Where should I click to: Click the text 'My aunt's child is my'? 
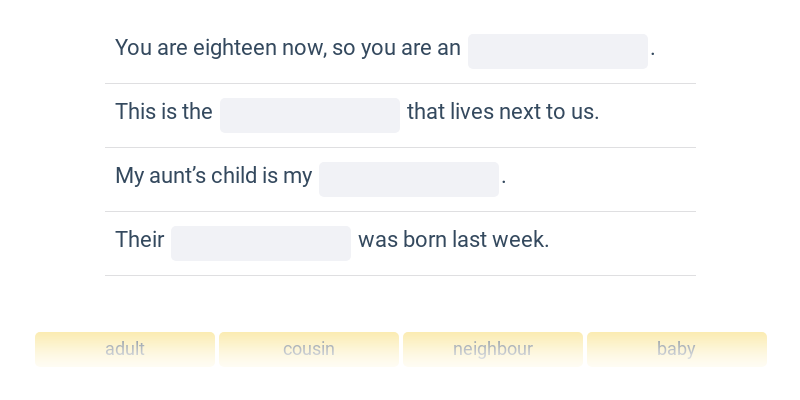coord(213,176)
